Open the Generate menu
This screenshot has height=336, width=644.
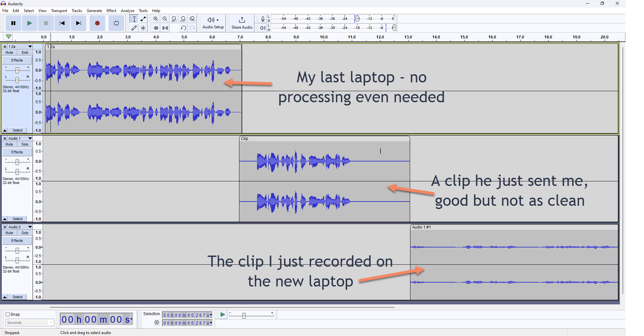[94, 11]
